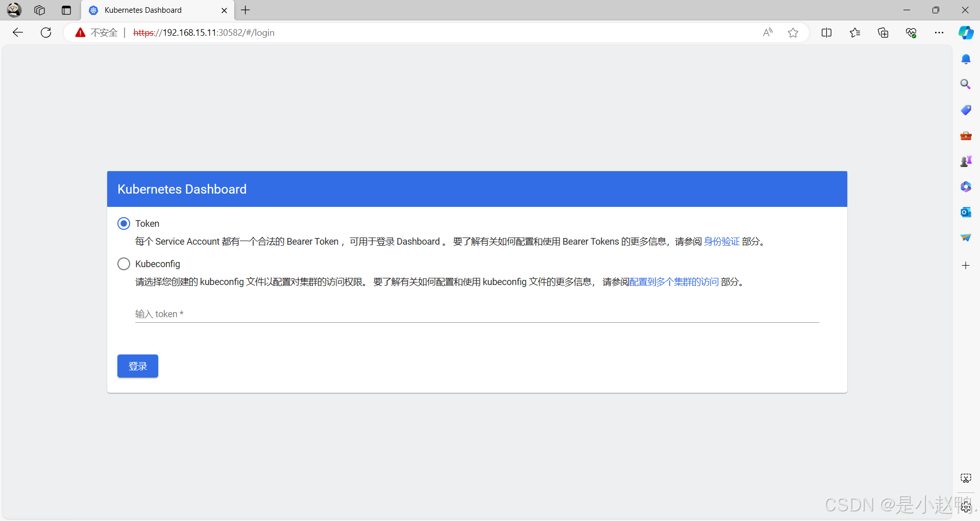The image size is (980, 521).
Task: Refresh the page with reload icon
Action: pos(46,33)
